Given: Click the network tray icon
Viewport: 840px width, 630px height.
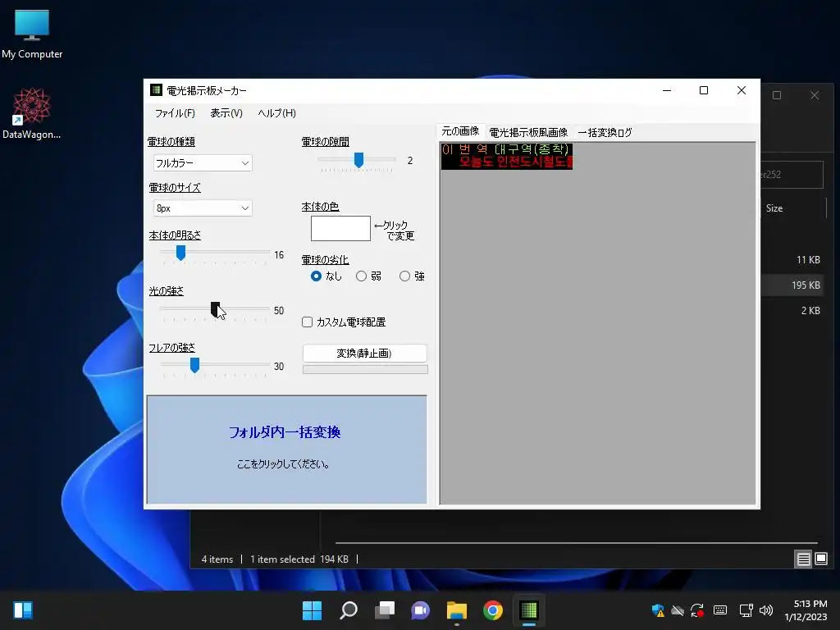Looking at the screenshot, I should pos(746,610).
